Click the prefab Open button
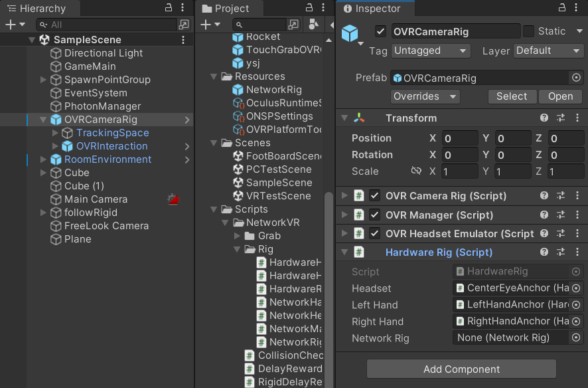Screen dimensions: 588x388 pyautogui.click(x=560, y=96)
